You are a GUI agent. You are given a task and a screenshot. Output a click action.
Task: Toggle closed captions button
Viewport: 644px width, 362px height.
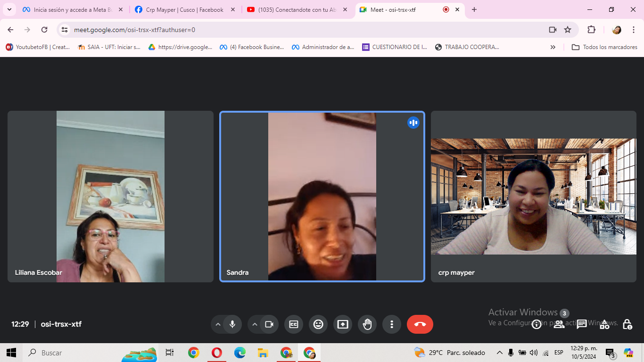294,324
